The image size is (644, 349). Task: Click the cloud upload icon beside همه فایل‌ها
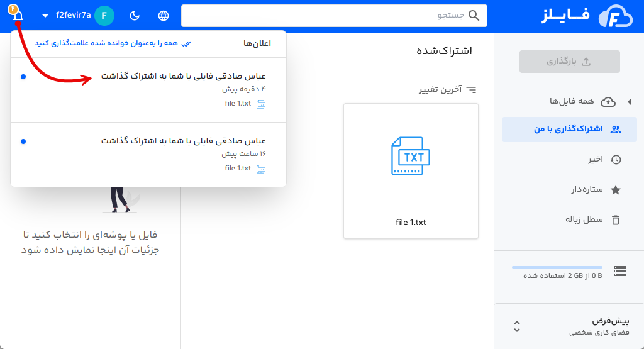point(608,102)
